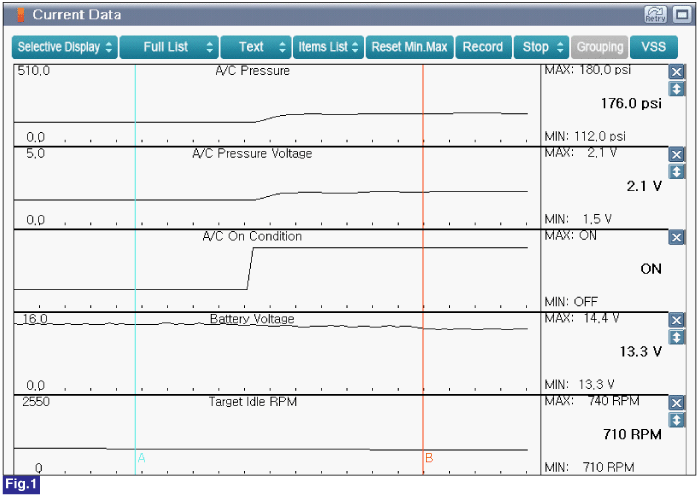700x498 pixels.
Task: Click the orange icon beside Current Data title
Action: tap(20, 15)
